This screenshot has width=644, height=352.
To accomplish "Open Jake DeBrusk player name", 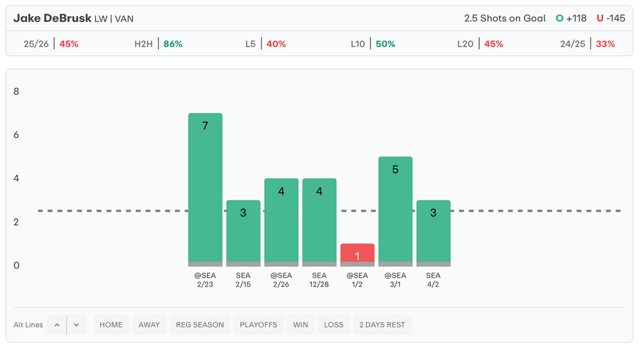I will [x=52, y=18].
